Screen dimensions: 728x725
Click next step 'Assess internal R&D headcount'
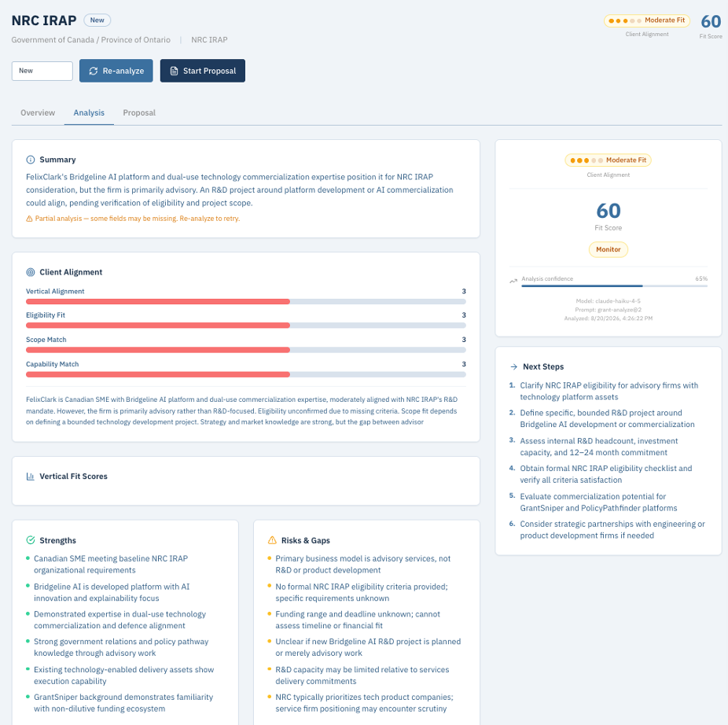[x=599, y=447]
